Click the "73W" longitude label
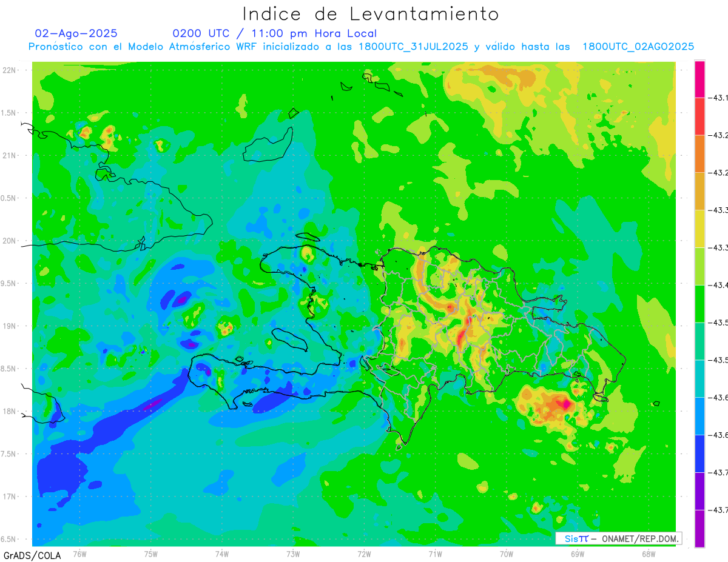 click(293, 554)
